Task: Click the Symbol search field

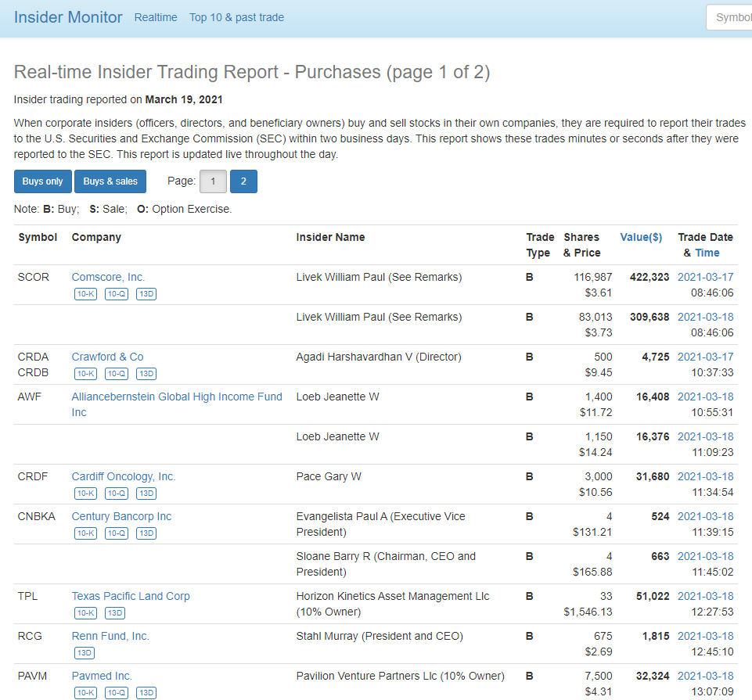Action: coord(729,17)
